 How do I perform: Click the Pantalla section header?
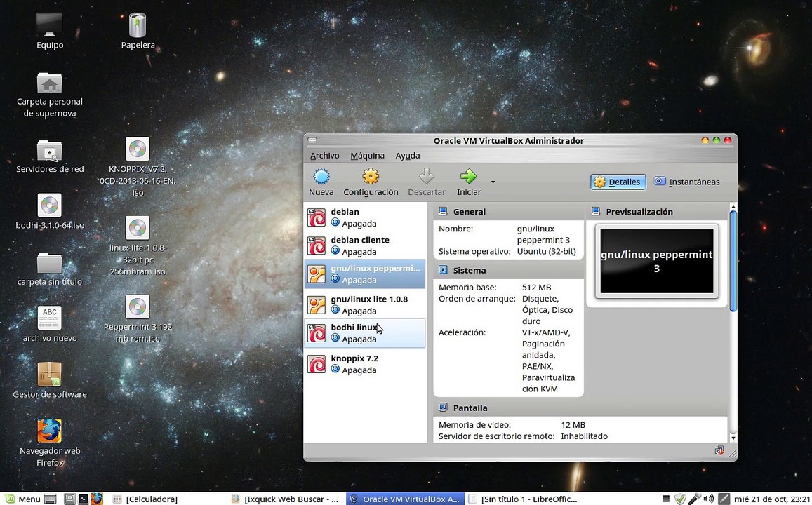(x=580, y=408)
